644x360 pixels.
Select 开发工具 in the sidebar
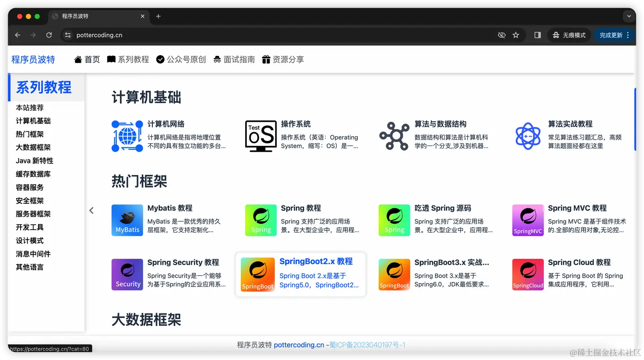tap(30, 227)
